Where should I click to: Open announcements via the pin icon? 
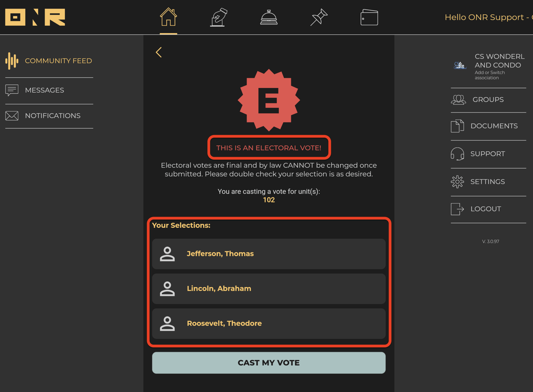click(319, 17)
